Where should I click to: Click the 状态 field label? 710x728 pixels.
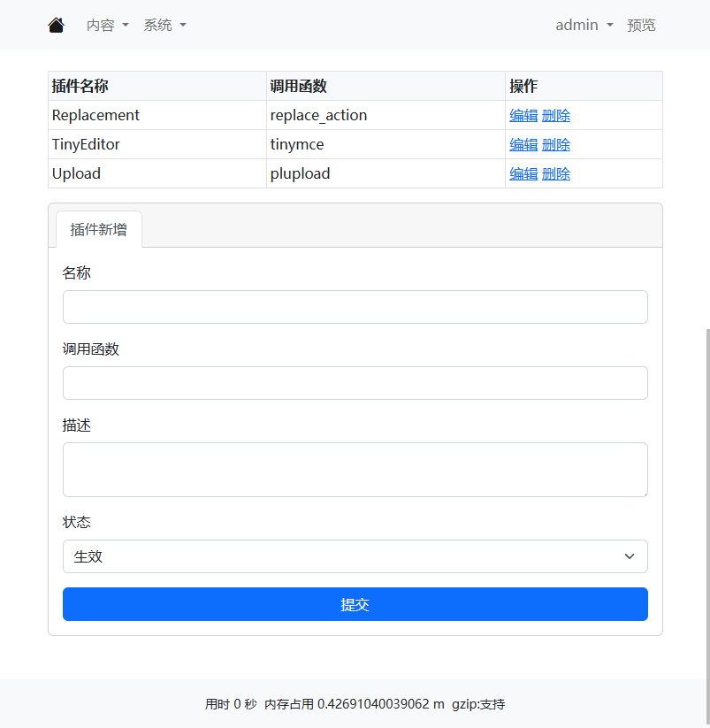(77, 522)
